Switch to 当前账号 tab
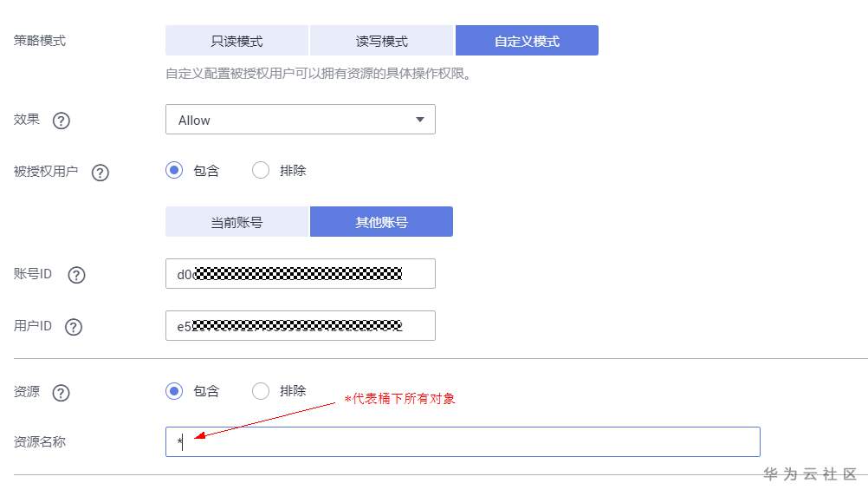 (x=237, y=222)
